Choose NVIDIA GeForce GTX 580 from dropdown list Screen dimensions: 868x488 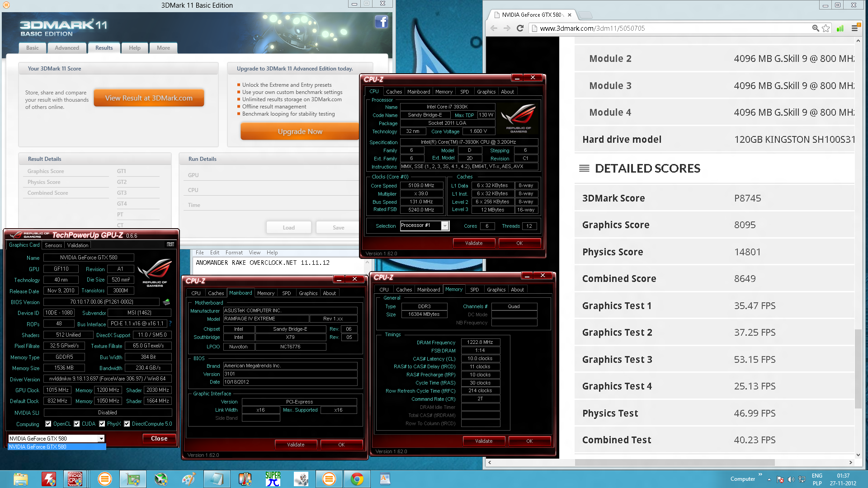pyautogui.click(x=57, y=447)
